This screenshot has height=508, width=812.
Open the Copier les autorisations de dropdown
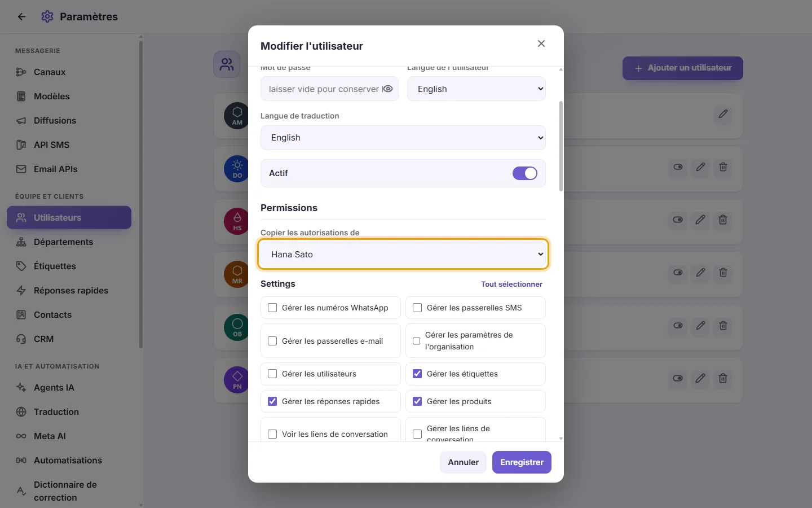[403, 255]
